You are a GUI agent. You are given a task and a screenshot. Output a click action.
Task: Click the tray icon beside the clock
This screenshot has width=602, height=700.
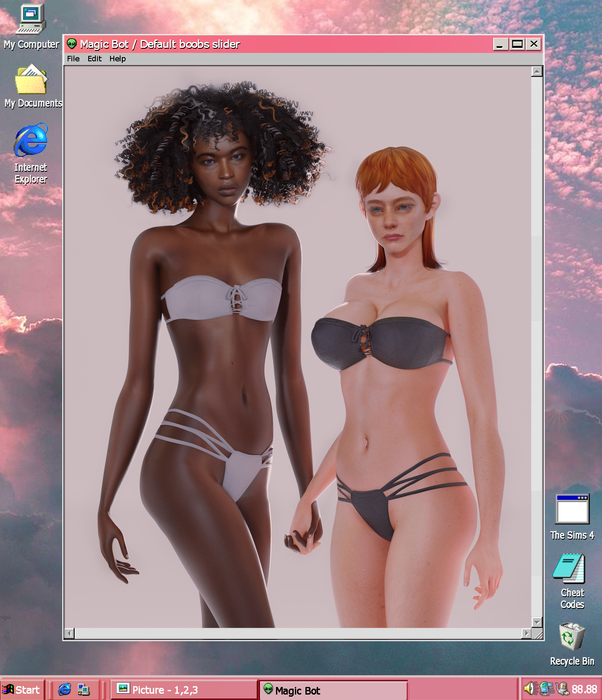point(562,688)
